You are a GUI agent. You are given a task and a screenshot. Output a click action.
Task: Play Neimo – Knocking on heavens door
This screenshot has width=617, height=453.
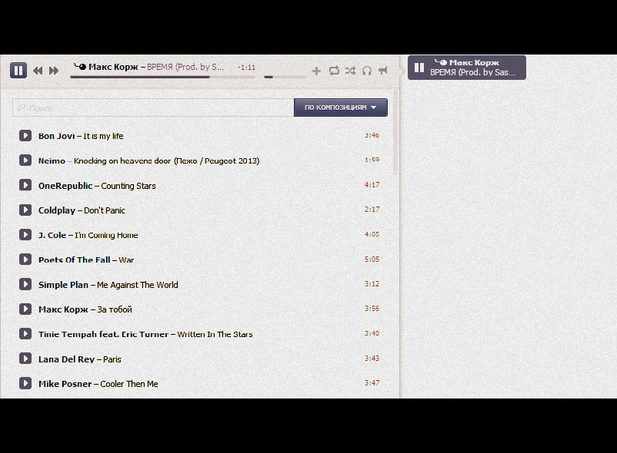[25, 160]
